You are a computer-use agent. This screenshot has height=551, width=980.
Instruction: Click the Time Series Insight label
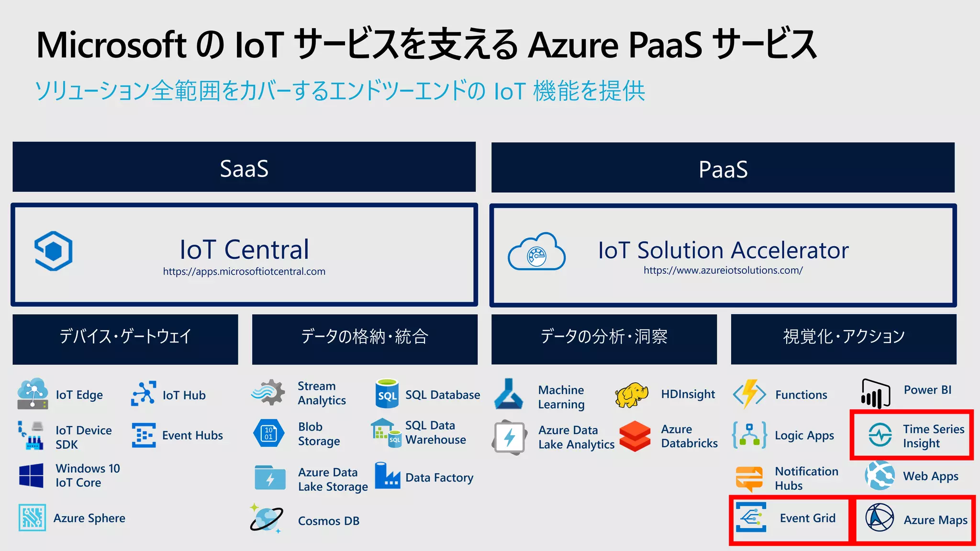pos(934,436)
